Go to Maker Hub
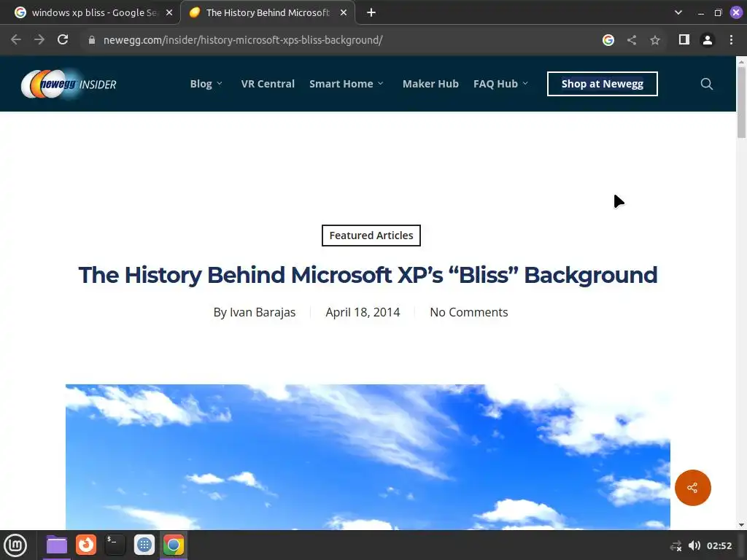Image resolution: width=747 pixels, height=560 pixels. point(430,84)
